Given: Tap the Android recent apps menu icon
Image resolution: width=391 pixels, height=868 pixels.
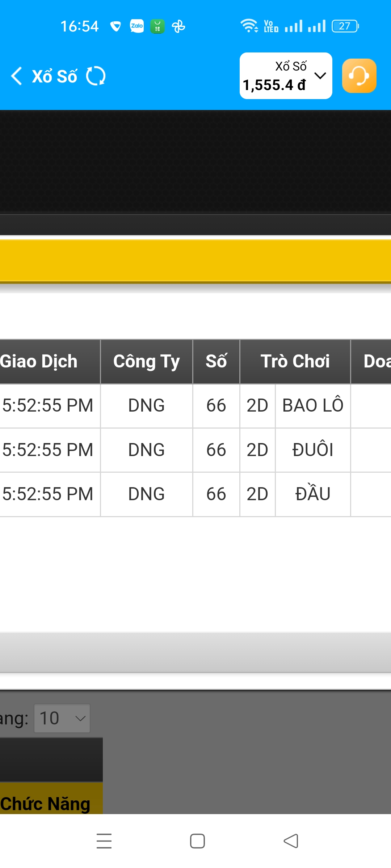Looking at the screenshot, I should click(x=104, y=841).
